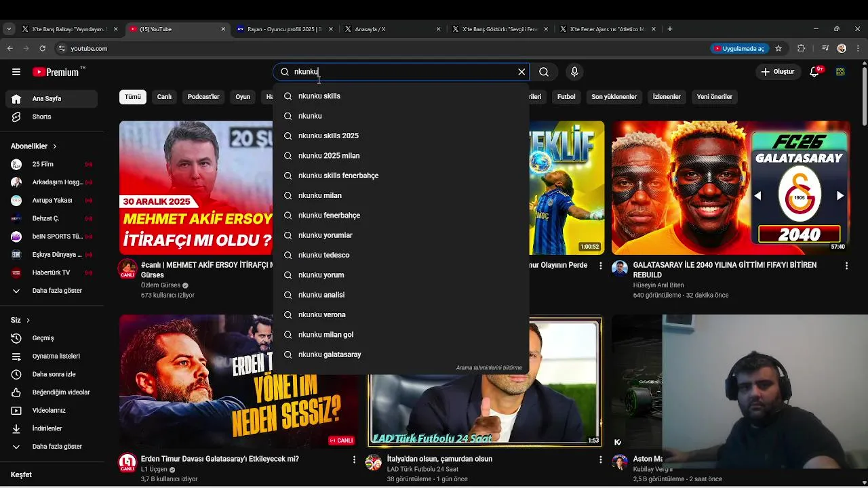Expand the Abonelikler section chevron
This screenshot has height=488, width=868.
pyautogui.click(x=55, y=146)
